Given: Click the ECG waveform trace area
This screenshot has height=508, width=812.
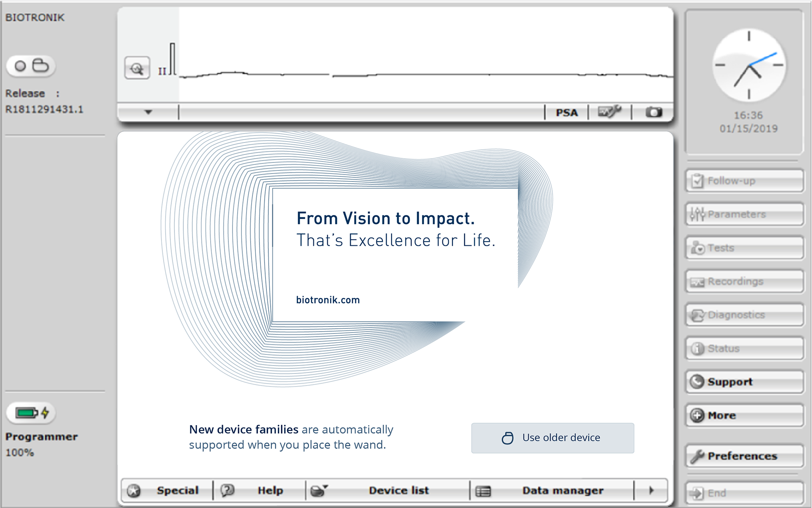Looking at the screenshot, I should coord(426,55).
